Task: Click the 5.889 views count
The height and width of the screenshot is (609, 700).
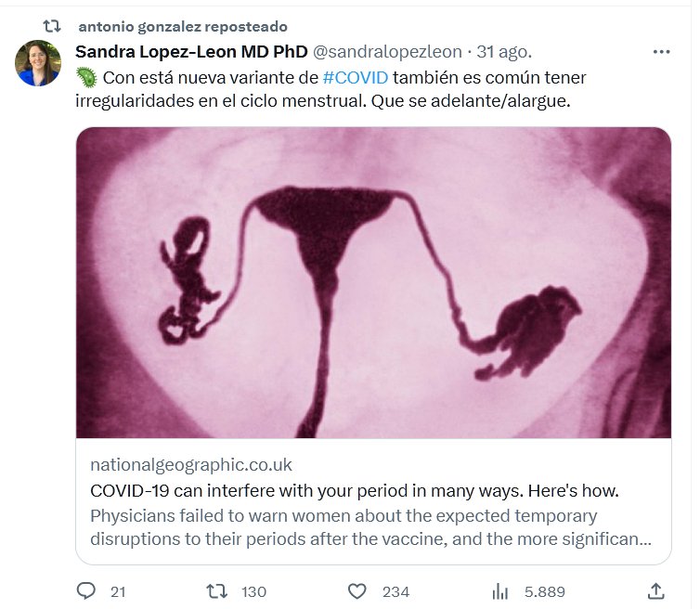Action: pyautogui.click(x=543, y=591)
